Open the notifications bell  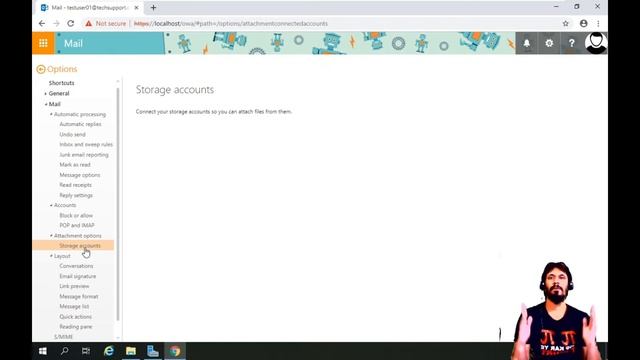tap(527, 43)
